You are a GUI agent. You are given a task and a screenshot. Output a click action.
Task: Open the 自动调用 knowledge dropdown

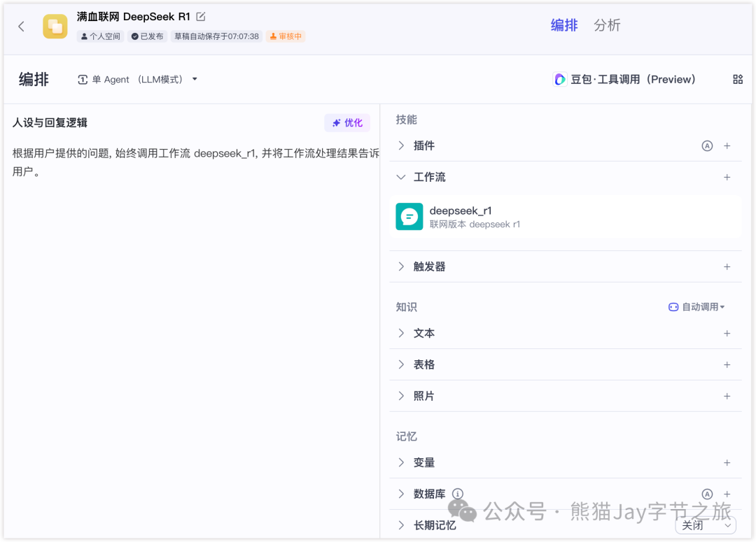[x=696, y=307]
